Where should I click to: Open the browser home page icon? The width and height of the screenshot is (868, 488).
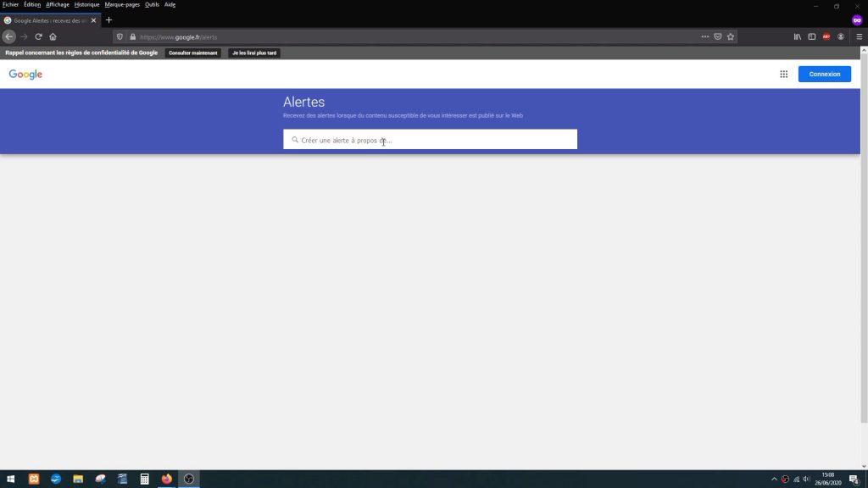[53, 36]
